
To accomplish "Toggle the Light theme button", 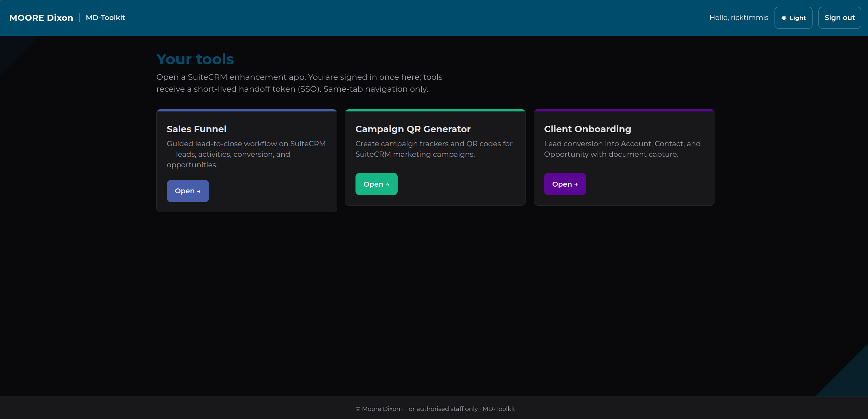I will point(793,18).
